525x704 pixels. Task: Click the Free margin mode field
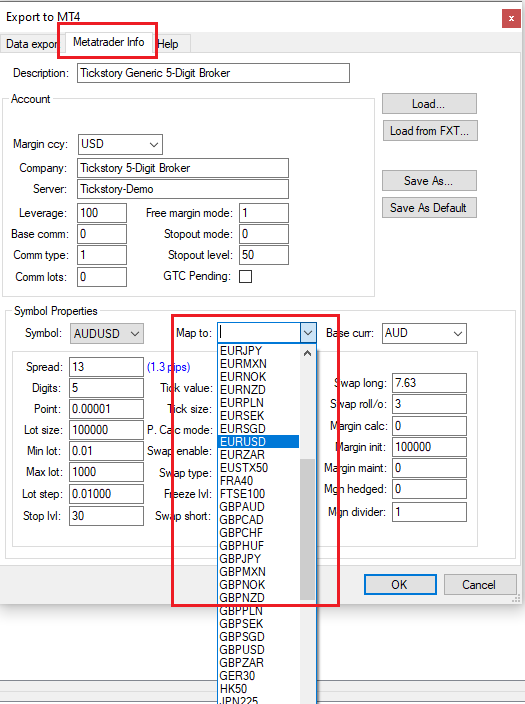tap(264, 213)
